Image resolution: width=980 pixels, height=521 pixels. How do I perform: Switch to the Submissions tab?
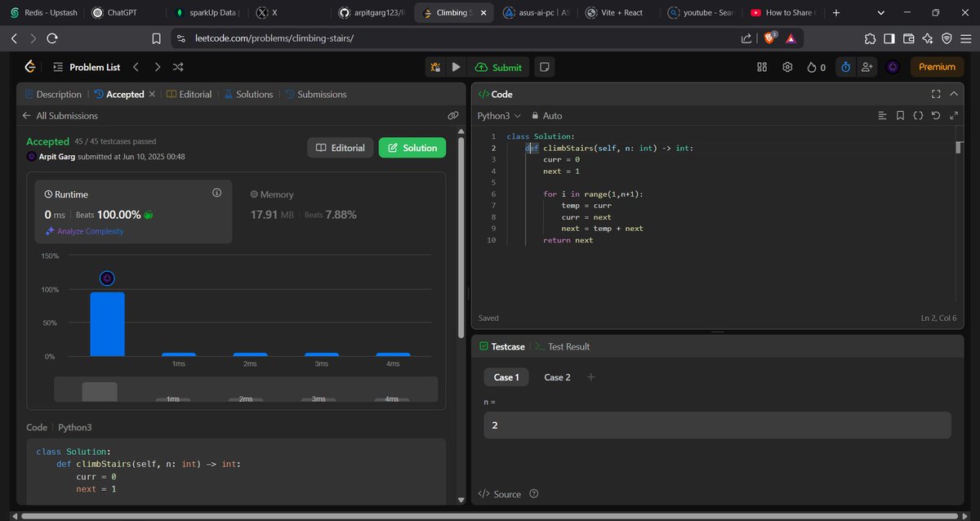click(315, 94)
